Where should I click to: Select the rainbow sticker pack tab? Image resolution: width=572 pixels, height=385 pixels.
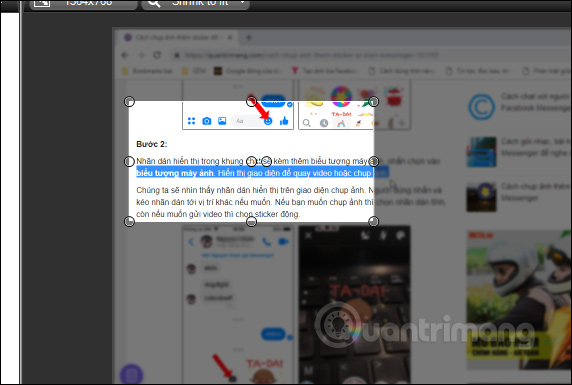341,123
